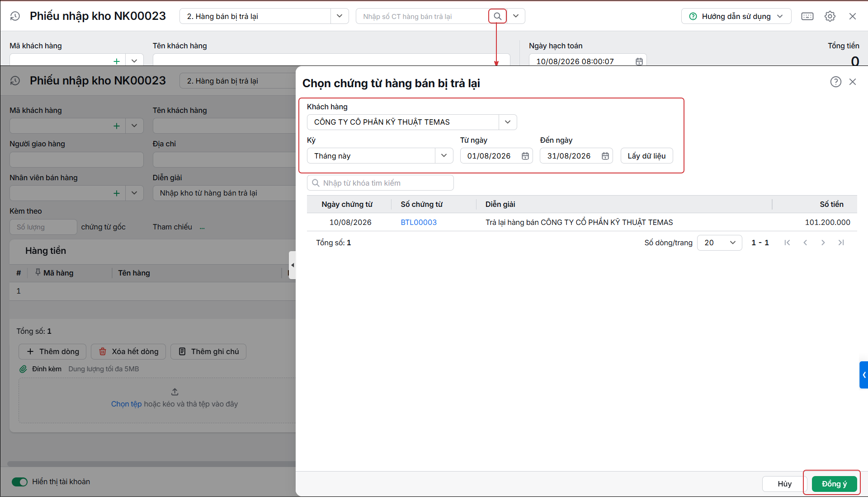Click the plus icon in Nhân viên bán hàng
This screenshot has width=868, height=500.
pos(117,193)
